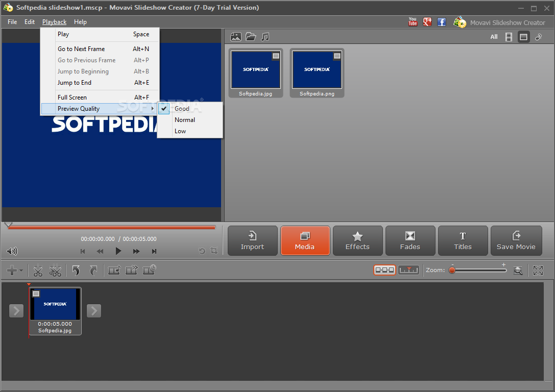The width and height of the screenshot is (555, 392).
Task: Select the Softpedia.jpg clip on timeline
Action: 55,311
